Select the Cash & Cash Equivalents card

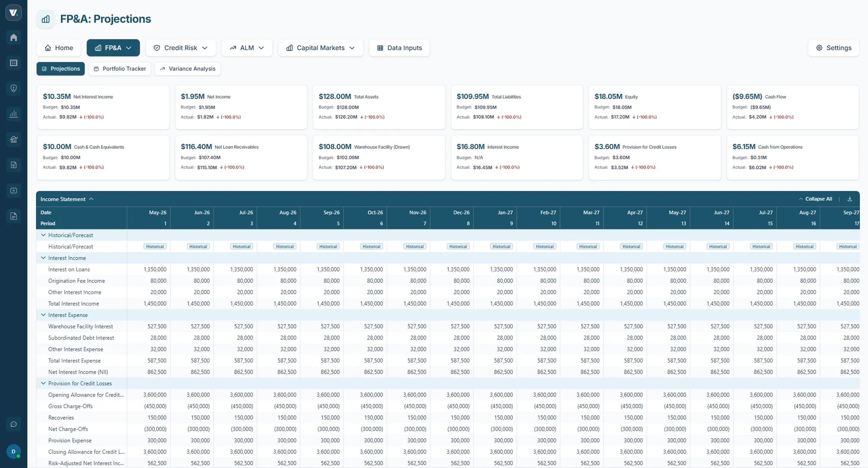[x=103, y=158]
